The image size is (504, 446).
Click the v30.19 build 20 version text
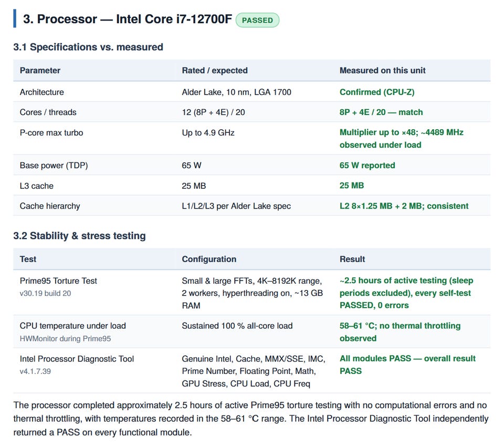45,293
